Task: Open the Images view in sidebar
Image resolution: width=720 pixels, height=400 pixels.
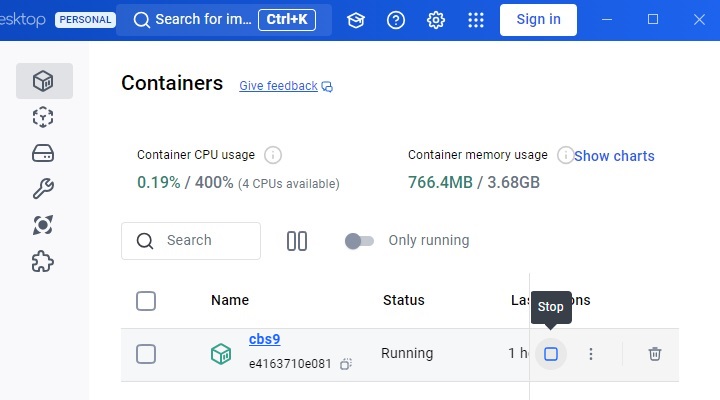Action: 43,117
